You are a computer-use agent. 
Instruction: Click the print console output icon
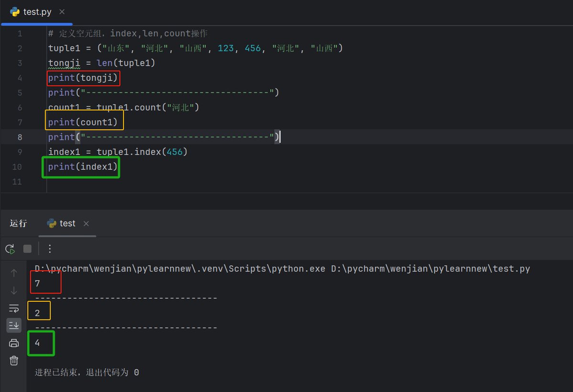coord(14,343)
